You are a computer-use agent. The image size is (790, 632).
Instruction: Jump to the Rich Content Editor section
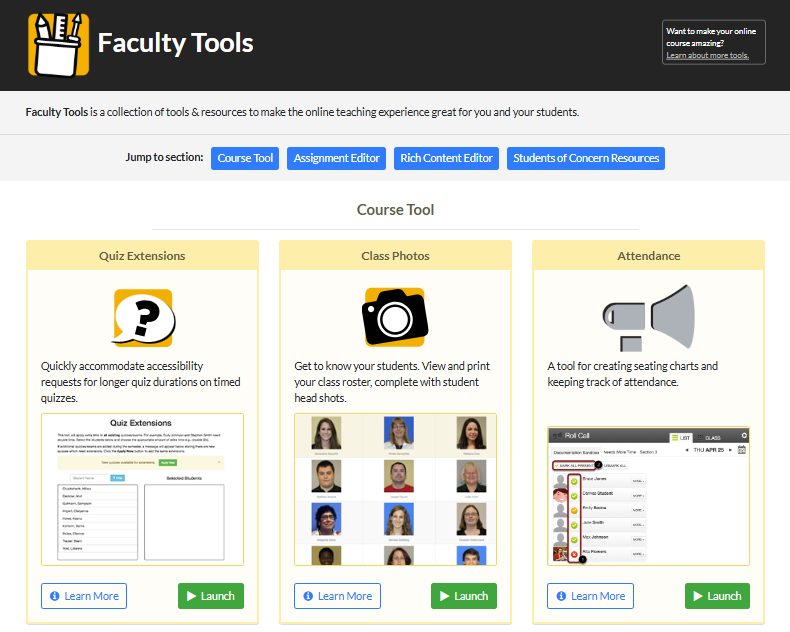[446, 158]
